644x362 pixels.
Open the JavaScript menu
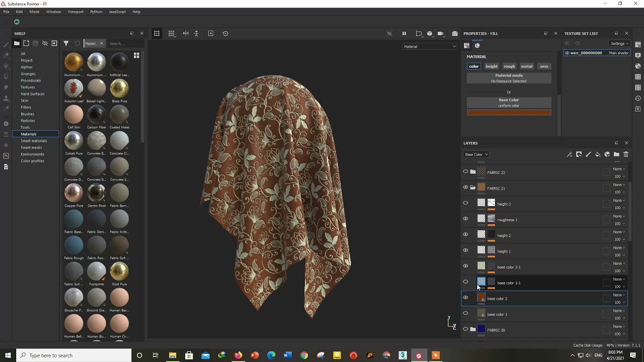117,12
